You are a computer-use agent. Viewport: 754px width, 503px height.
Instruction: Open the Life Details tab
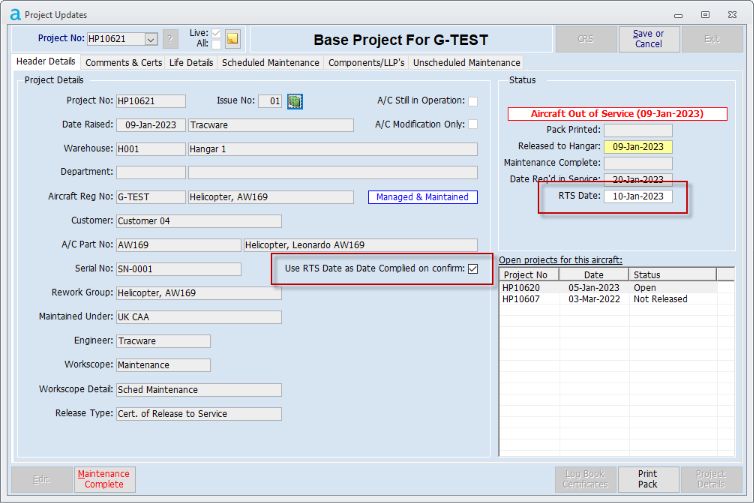tap(191, 63)
